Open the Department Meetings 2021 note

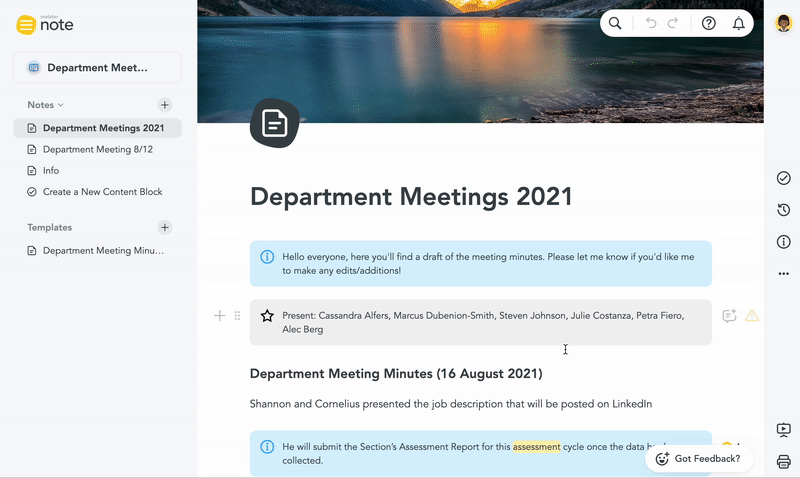[97, 128]
